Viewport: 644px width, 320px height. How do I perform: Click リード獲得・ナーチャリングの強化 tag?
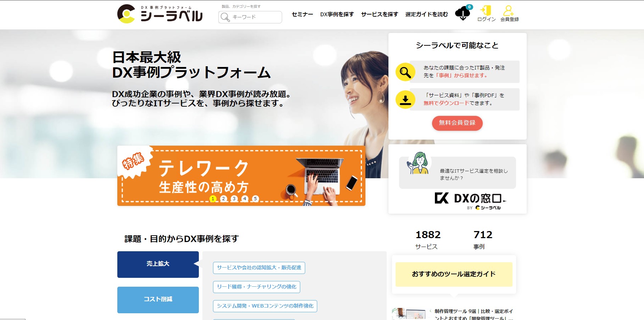coord(257,287)
